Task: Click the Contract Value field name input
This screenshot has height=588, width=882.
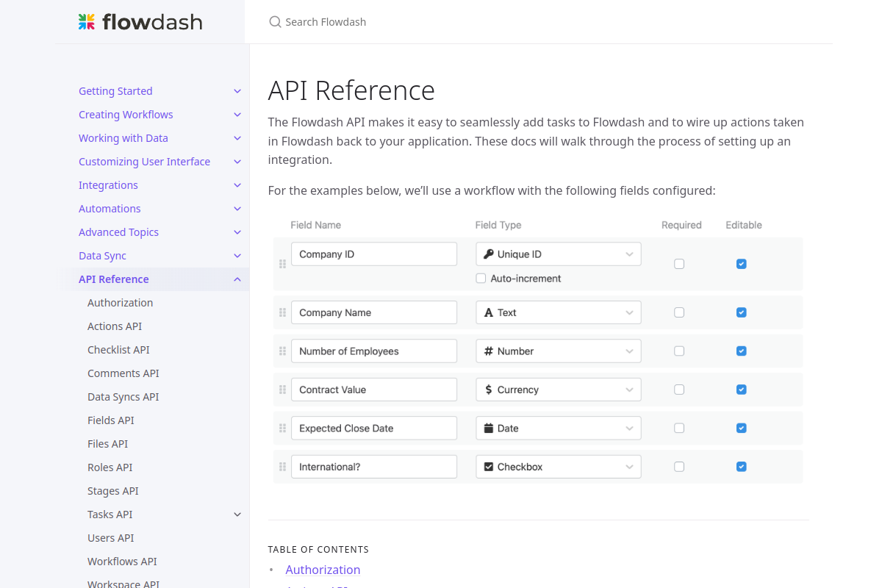Action: pyautogui.click(x=374, y=390)
